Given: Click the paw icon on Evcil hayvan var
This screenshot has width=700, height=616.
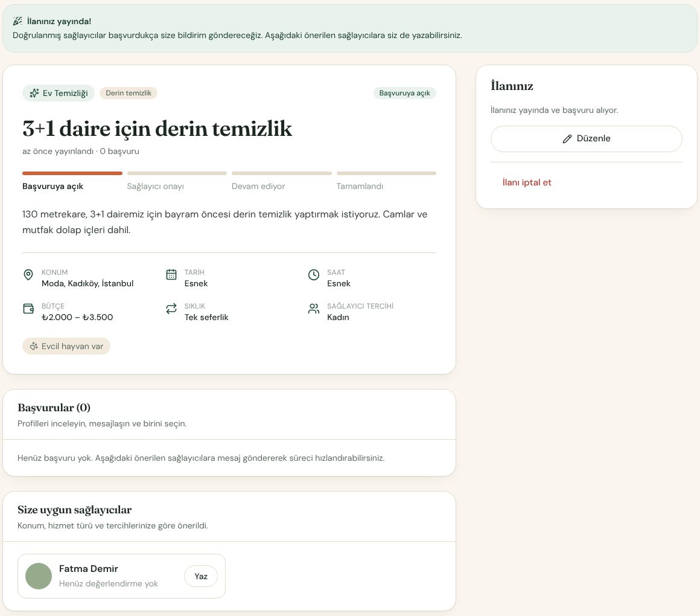Looking at the screenshot, I should click(x=34, y=346).
